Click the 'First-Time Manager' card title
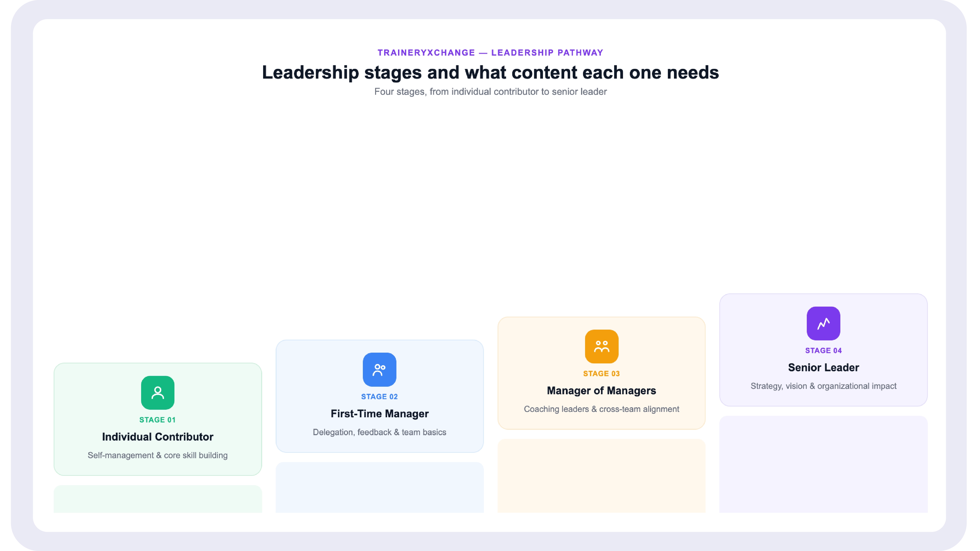 coord(379,413)
